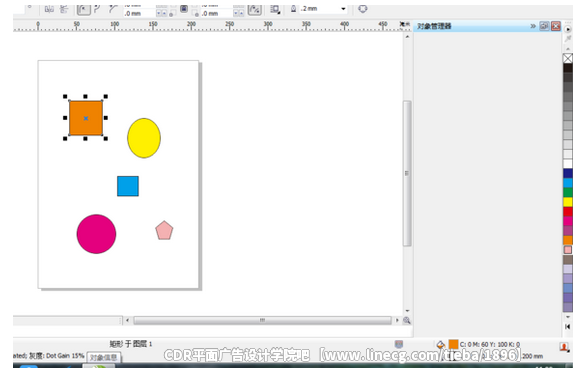Screen dimensions: 579x374
Task: Select the scalloped corner option
Action: tap(97, 8)
